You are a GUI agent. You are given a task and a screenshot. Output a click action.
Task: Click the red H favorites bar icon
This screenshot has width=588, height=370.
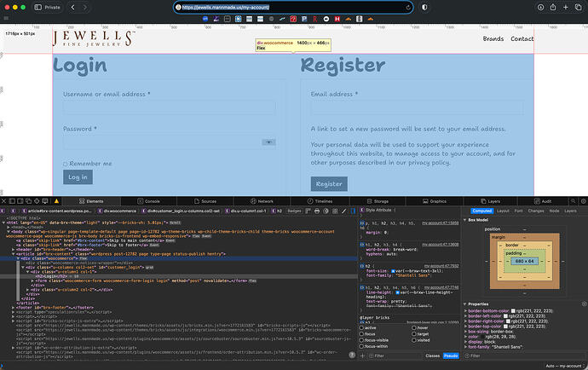pyautogui.click(x=337, y=19)
